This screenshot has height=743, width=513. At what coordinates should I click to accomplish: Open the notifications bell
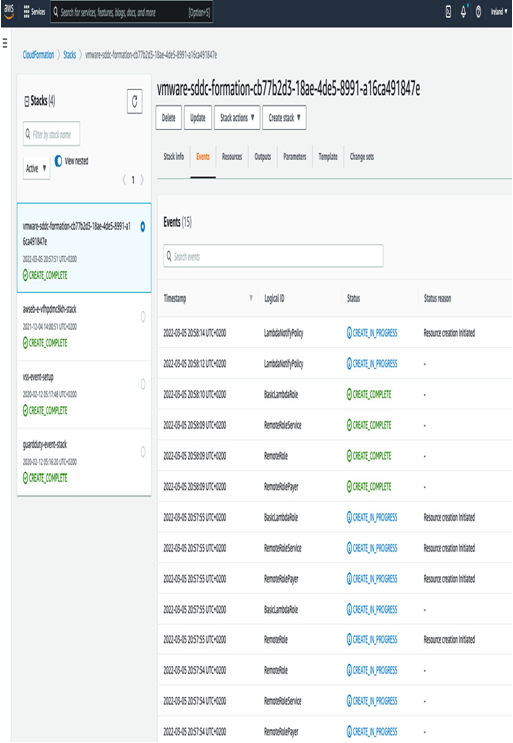pyautogui.click(x=463, y=12)
